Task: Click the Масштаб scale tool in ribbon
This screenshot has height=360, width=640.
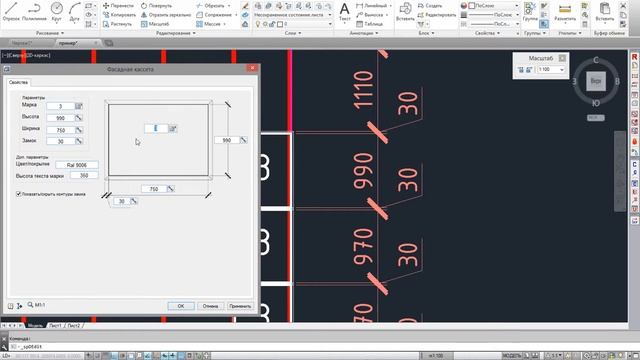Action: point(155,24)
